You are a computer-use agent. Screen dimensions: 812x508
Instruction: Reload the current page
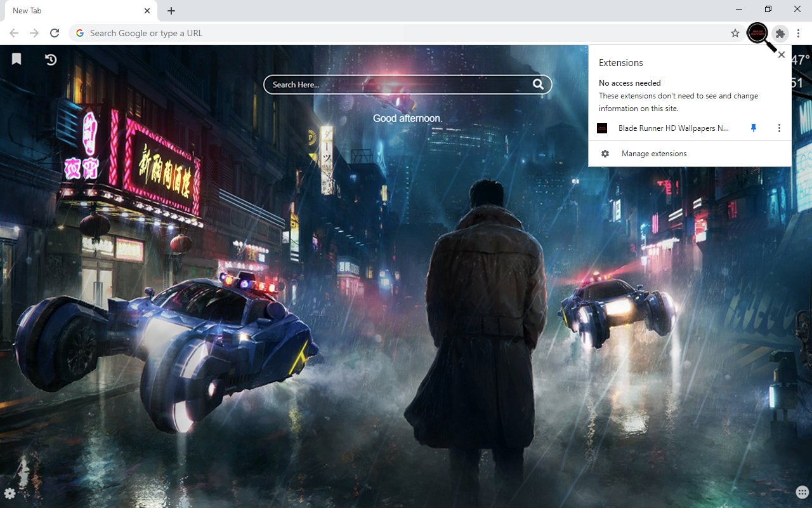[x=55, y=33]
